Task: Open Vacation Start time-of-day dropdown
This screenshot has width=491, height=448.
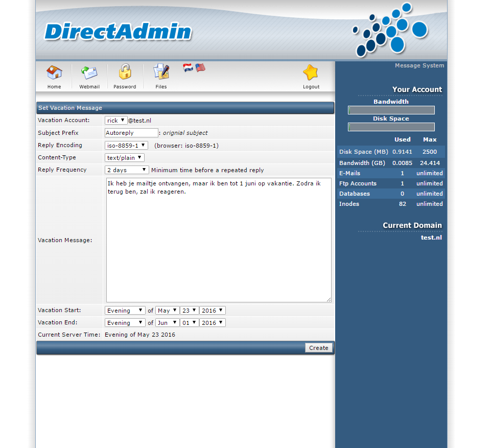Action: click(x=125, y=311)
